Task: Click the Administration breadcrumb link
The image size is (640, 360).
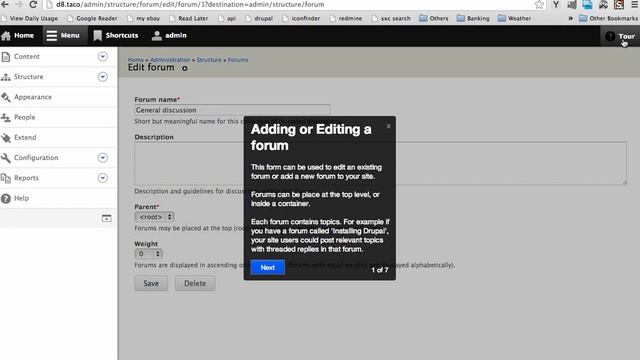Action: coord(170,60)
